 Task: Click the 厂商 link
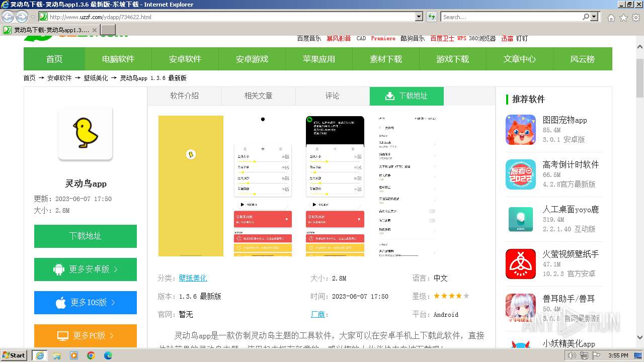point(318,314)
